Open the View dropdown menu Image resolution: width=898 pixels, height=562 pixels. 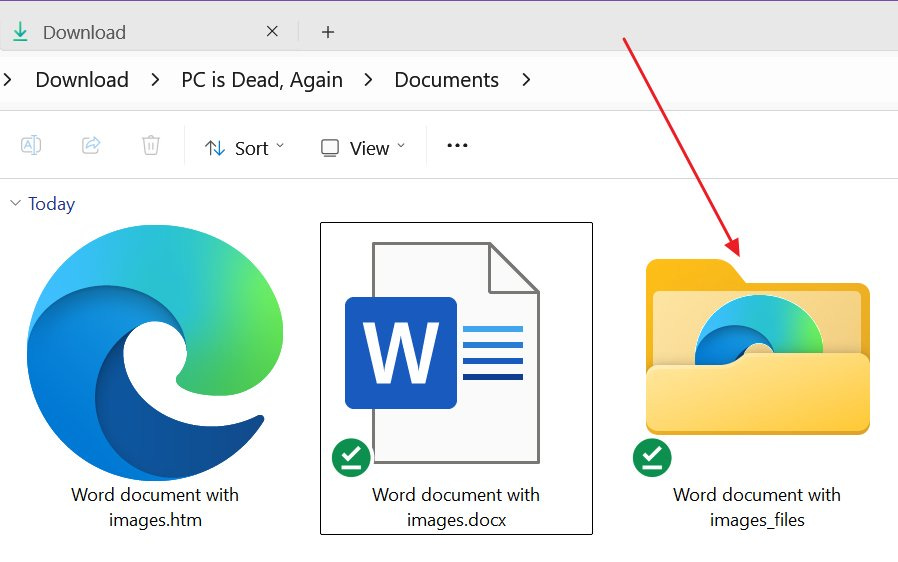tap(363, 148)
